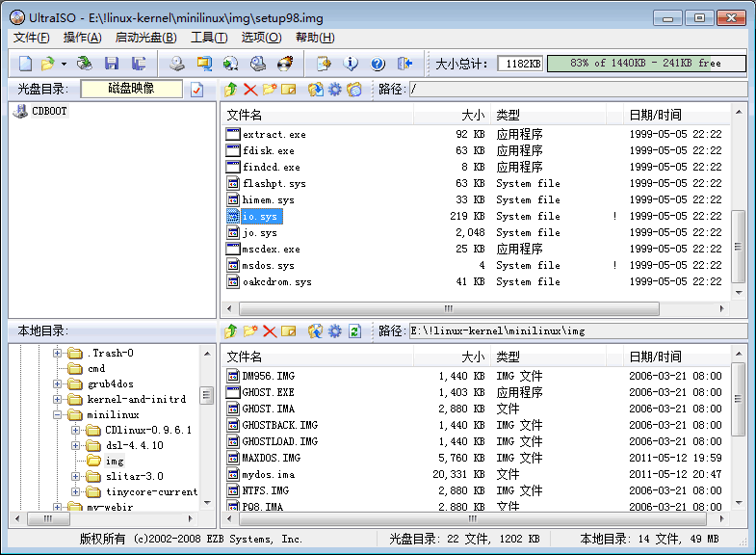Click folder-with-label icon in image pane
Screen dimensions: 756x555
(353, 90)
